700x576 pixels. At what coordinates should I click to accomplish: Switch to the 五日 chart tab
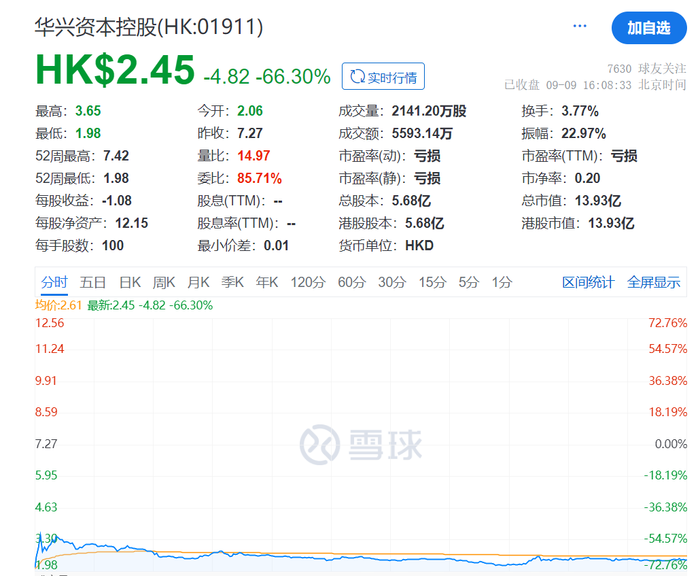tap(93, 282)
